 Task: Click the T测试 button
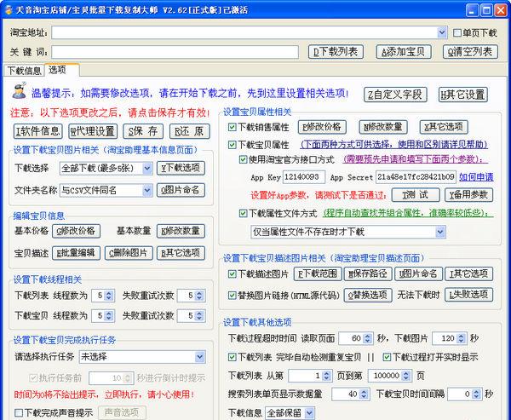pyautogui.click(x=416, y=195)
